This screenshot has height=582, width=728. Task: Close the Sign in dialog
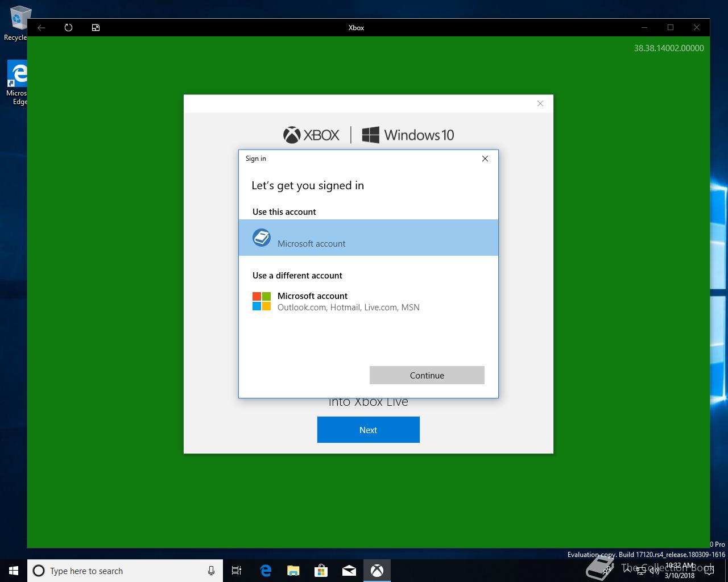pyautogui.click(x=485, y=159)
